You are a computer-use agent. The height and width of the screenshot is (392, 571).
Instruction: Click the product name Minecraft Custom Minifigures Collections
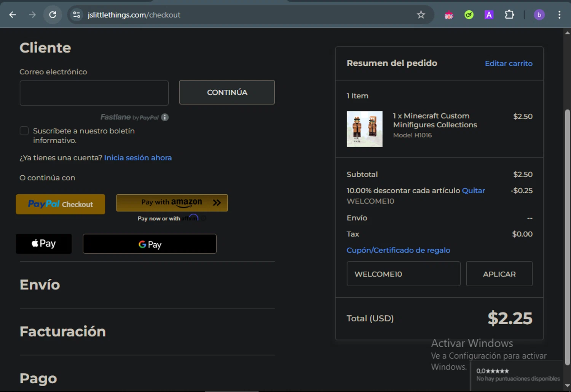pos(435,120)
